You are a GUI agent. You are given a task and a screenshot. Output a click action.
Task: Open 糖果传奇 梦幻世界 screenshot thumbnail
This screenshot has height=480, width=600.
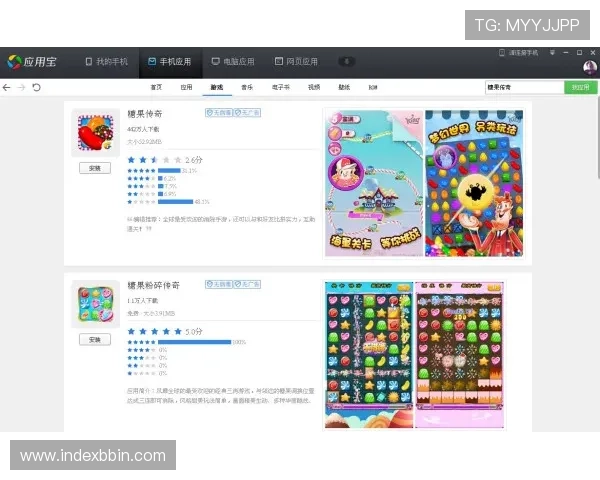(x=474, y=183)
